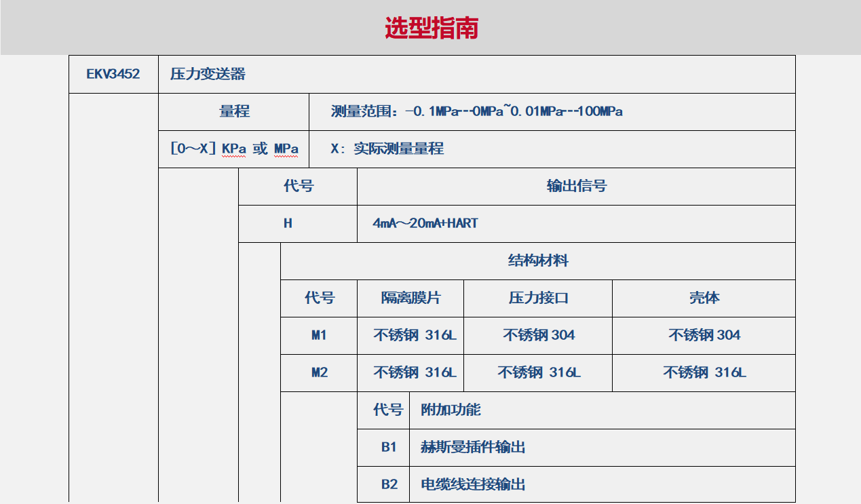The height and width of the screenshot is (504, 861).
Task: Click the 4mA～20mA+HART signal cell
Action: (x=425, y=224)
